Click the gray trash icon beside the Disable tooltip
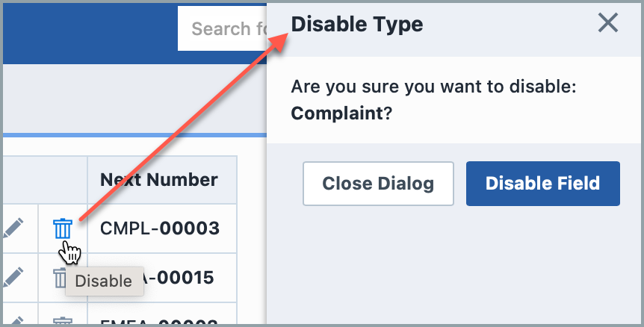Image resolution: width=644 pixels, height=327 pixels. coord(58,278)
